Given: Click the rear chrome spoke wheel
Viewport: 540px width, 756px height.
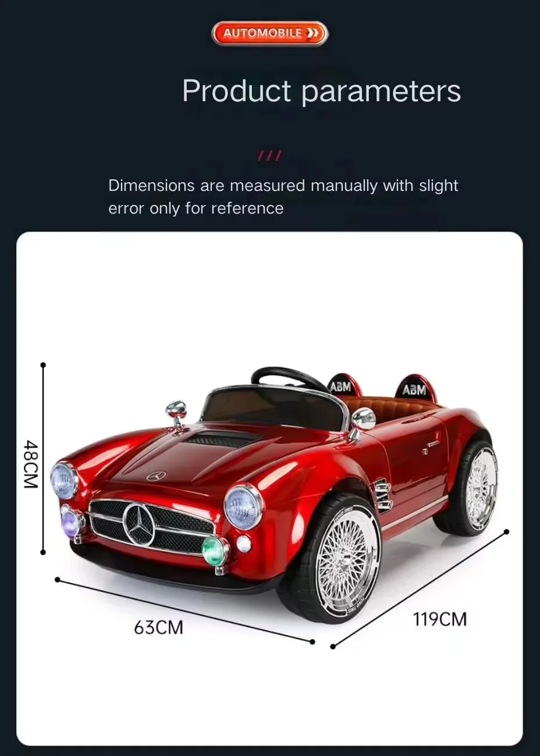Looking at the screenshot, I should tap(481, 488).
